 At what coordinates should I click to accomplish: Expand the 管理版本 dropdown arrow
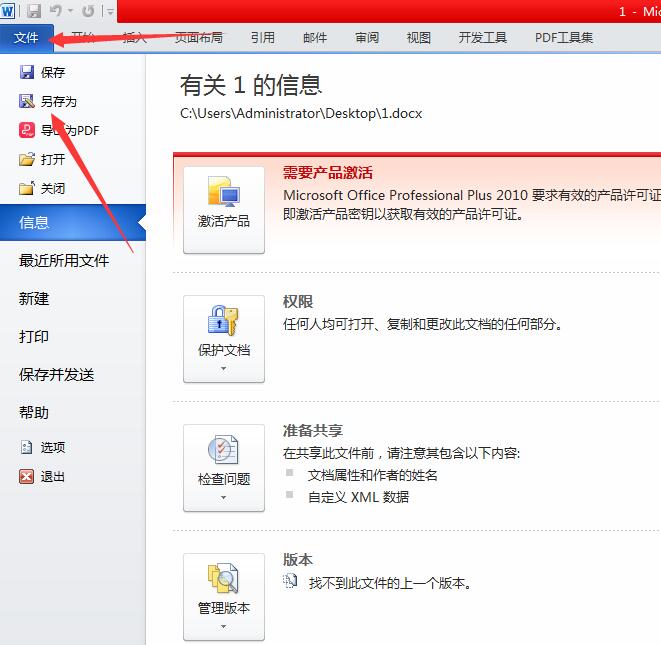click(x=223, y=626)
